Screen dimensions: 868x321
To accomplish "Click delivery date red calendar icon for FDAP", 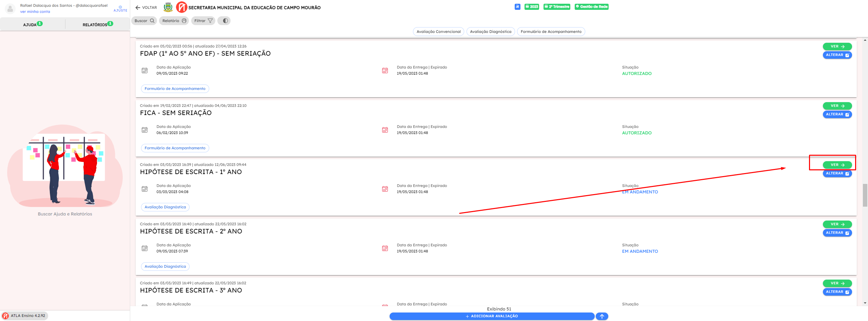I will coord(385,71).
